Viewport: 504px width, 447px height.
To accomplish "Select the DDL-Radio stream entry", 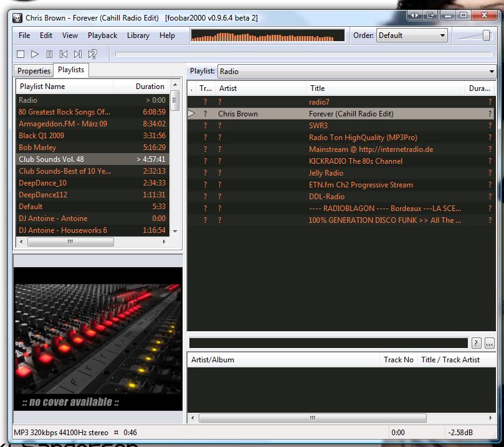I will tap(341, 197).
